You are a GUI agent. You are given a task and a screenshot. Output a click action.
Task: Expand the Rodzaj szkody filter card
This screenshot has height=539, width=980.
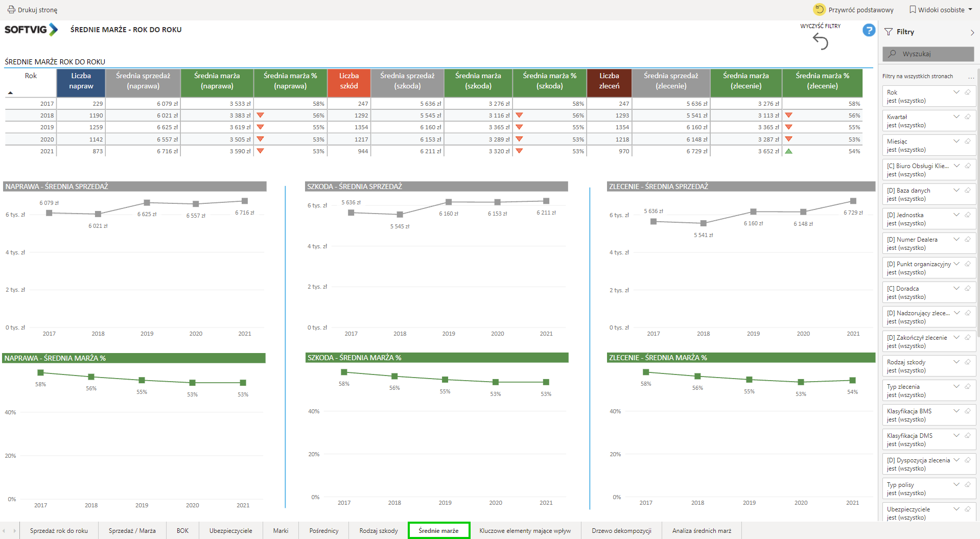click(x=956, y=362)
